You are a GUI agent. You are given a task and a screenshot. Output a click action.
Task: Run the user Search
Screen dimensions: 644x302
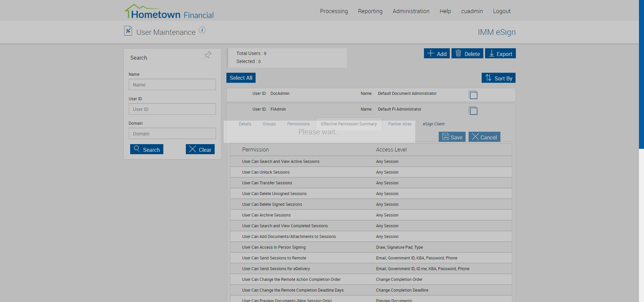pos(147,149)
